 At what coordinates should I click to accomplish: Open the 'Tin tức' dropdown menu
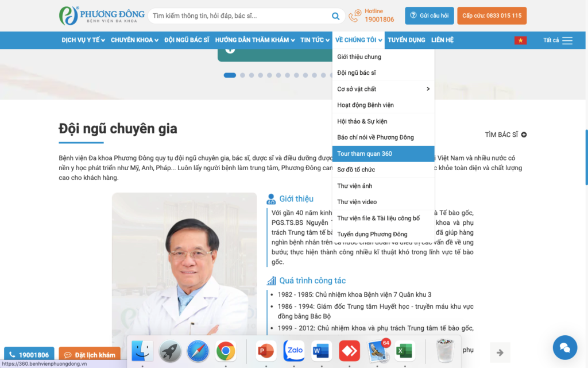click(x=314, y=40)
